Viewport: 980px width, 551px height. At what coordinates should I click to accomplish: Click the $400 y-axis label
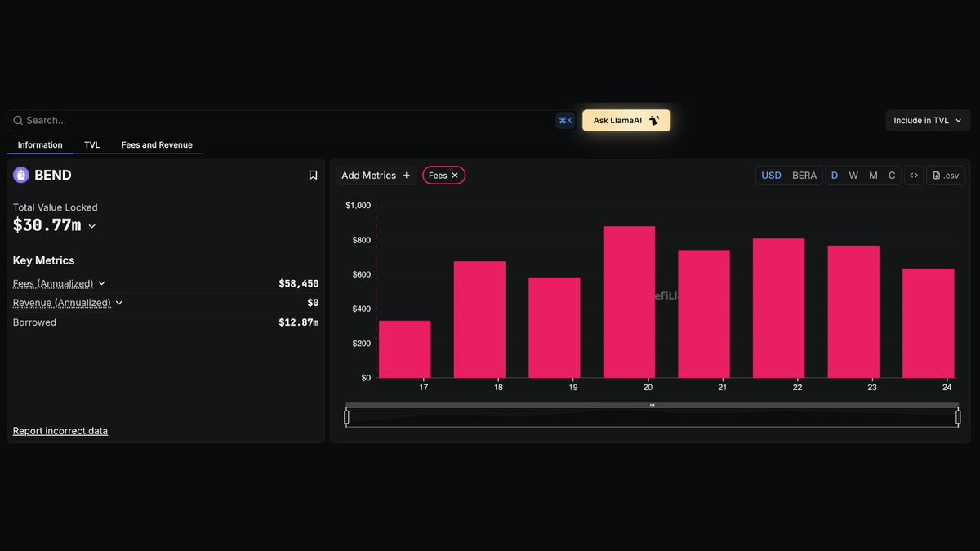[361, 309]
